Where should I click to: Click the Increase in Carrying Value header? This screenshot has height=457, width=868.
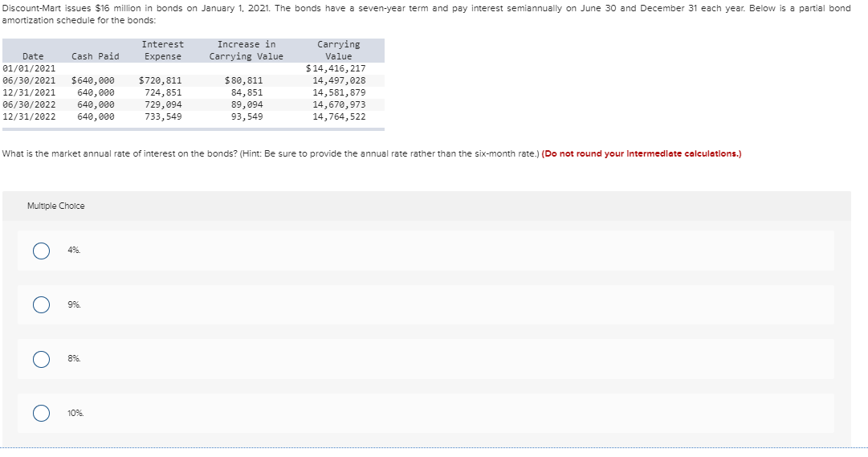point(247,51)
